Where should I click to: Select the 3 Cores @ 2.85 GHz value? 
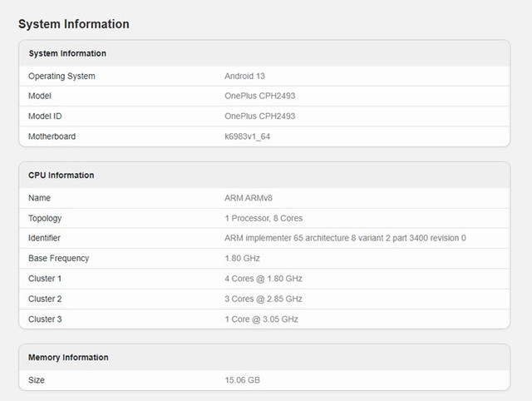264,299
